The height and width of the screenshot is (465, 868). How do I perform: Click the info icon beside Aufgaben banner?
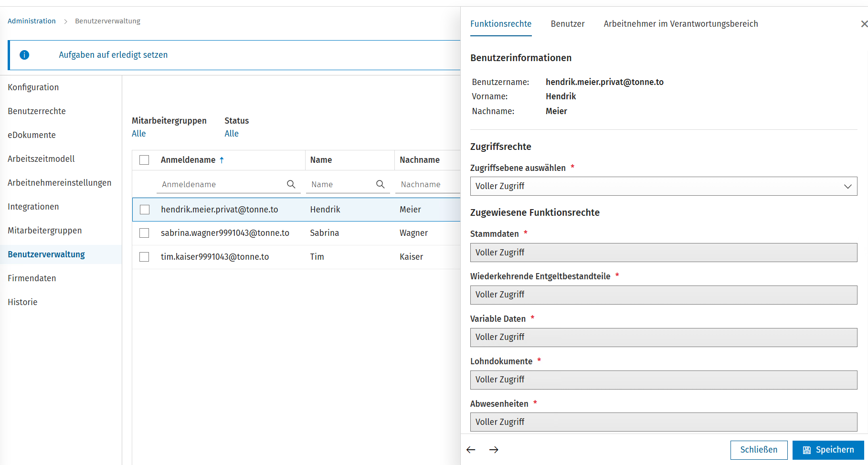click(24, 55)
